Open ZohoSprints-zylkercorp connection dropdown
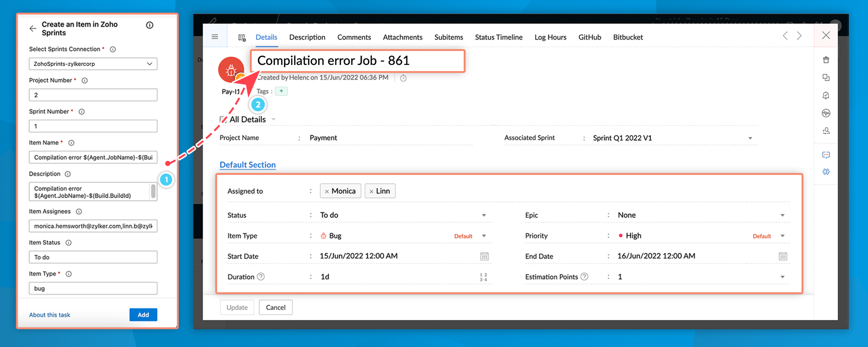This screenshot has height=347, width=868. [93, 64]
